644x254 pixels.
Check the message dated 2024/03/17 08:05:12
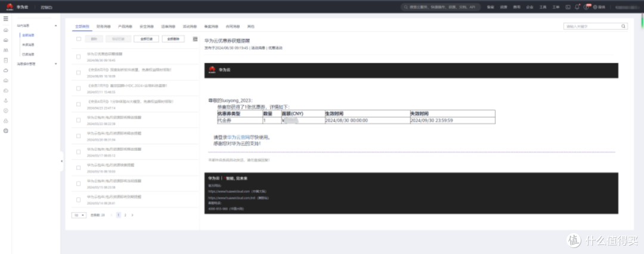[79, 152]
